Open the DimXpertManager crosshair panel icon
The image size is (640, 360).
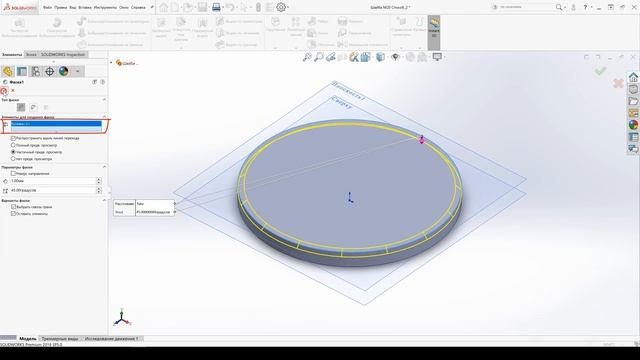[49, 71]
